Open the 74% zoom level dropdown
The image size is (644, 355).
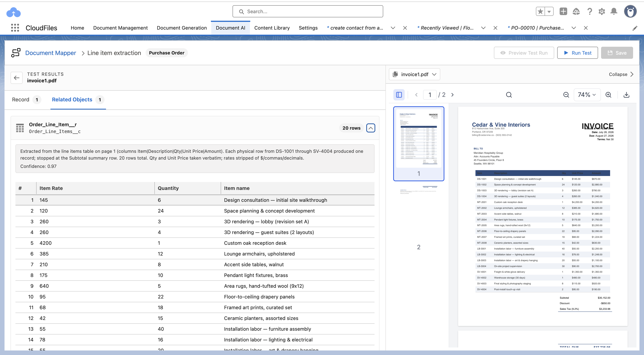tap(587, 95)
